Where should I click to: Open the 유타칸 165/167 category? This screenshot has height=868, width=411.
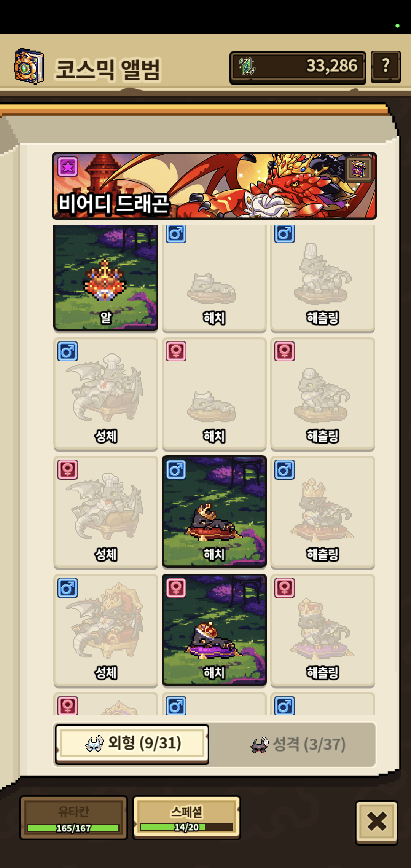[73, 817]
